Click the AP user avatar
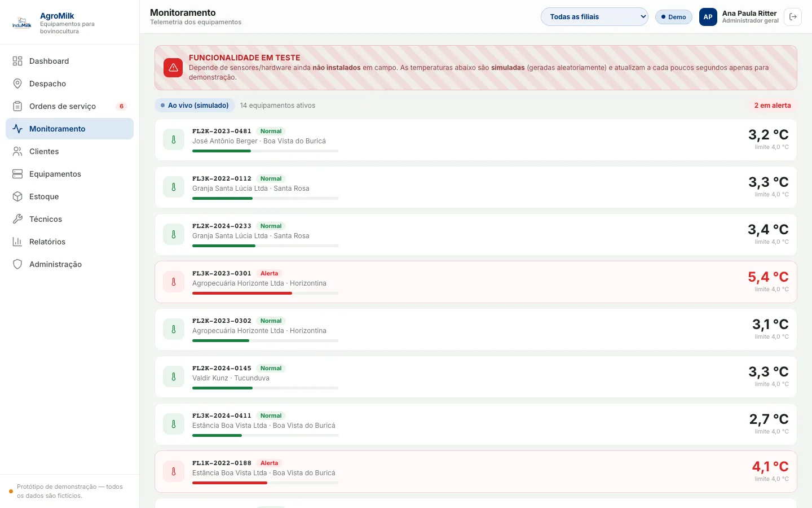 click(708, 17)
